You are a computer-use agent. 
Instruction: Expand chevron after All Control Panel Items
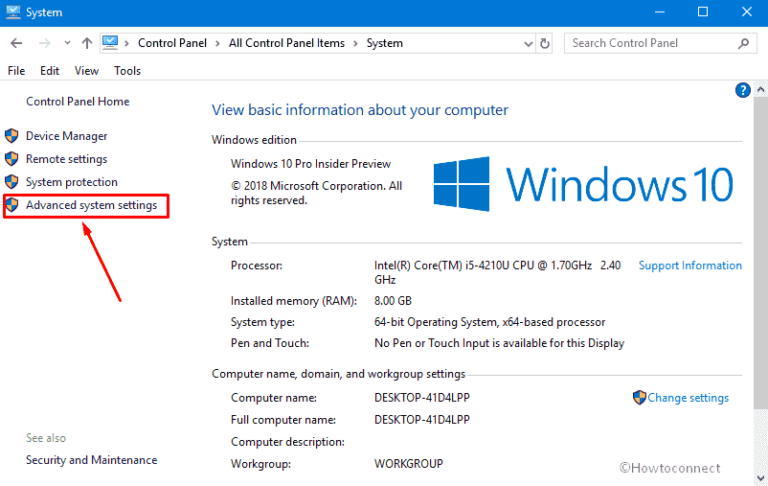pyautogui.click(x=356, y=43)
